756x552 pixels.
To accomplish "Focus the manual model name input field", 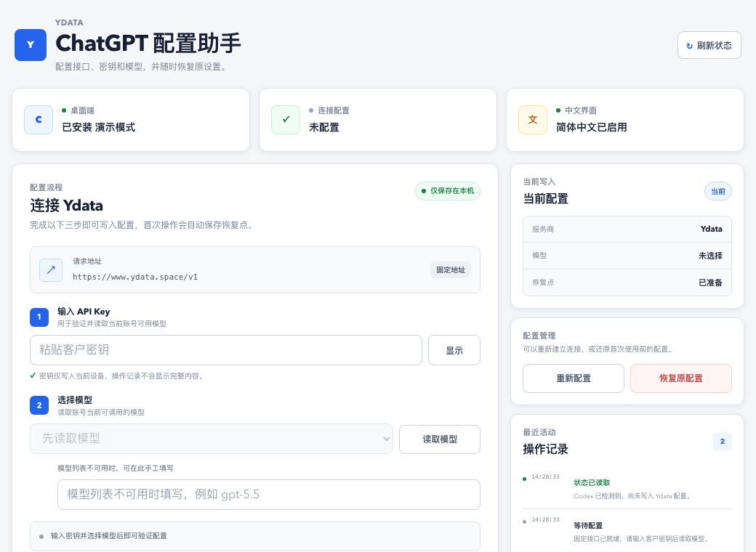I will pos(268,494).
